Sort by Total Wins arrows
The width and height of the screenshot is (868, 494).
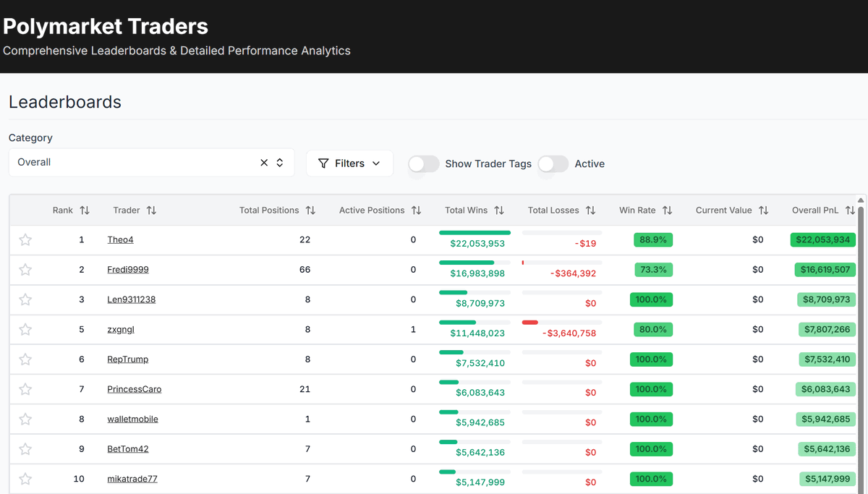coord(499,210)
